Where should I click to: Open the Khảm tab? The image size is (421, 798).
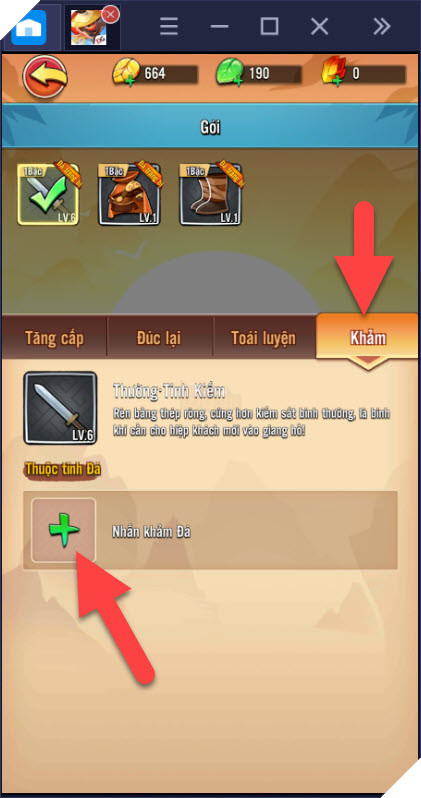368,337
